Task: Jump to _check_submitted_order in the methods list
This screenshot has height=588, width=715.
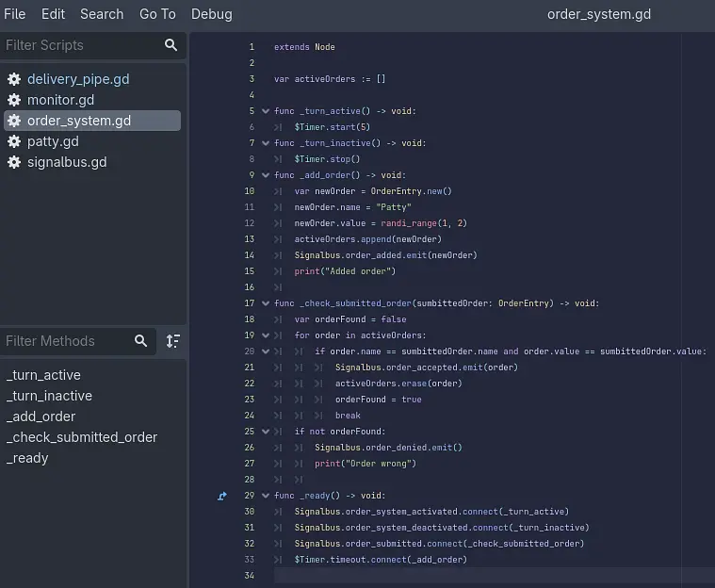Action: [82, 437]
